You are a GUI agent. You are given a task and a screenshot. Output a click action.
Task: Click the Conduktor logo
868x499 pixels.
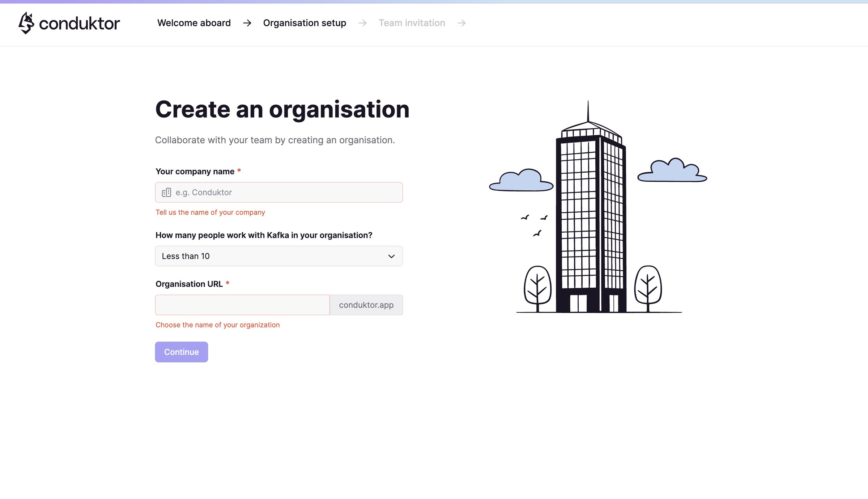point(69,23)
